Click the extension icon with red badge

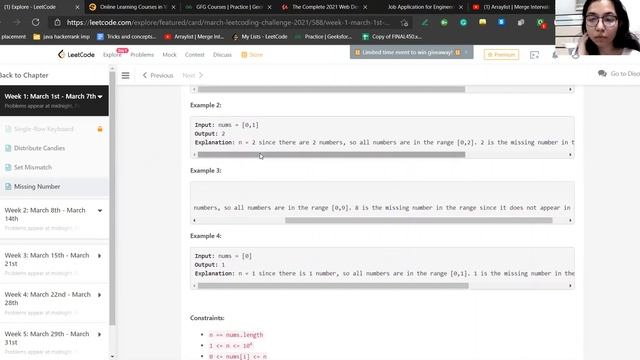(x=541, y=23)
